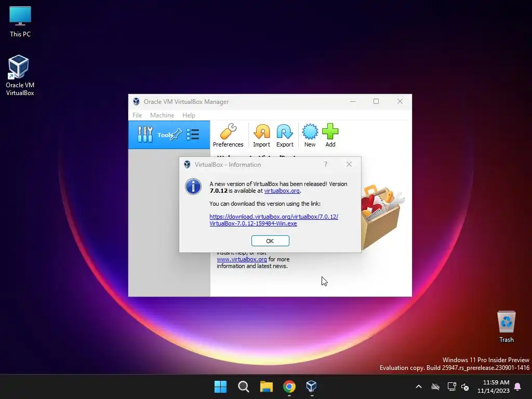532x399 pixels.
Task: Click OK in the Information dialog
Action: coord(270,241)
